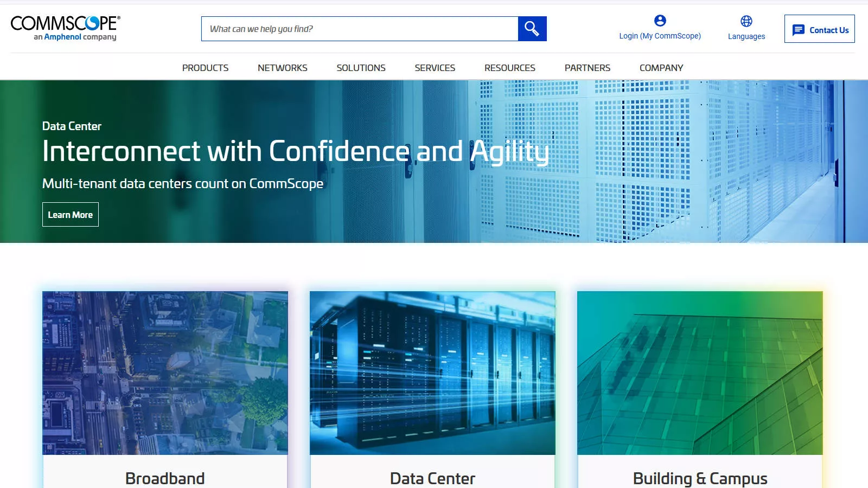Expand the Solutions navigation menu
This screenshot has height=488, width=868.
pyautogui.click(x=361, y=68)
